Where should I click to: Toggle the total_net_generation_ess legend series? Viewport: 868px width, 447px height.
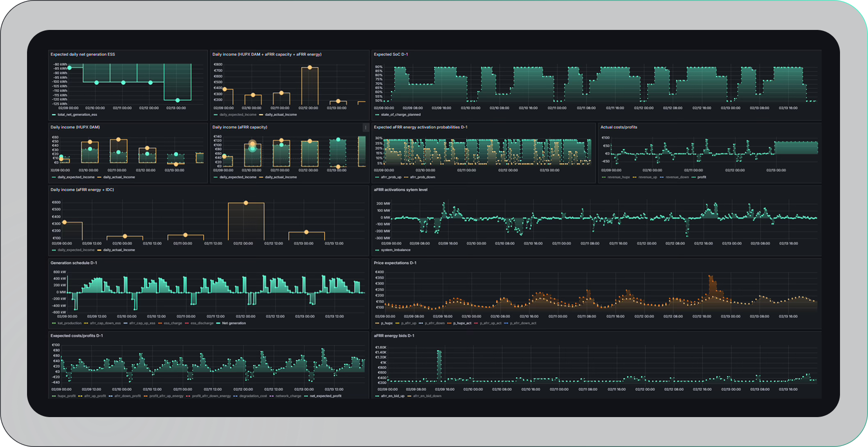point(77,115)
